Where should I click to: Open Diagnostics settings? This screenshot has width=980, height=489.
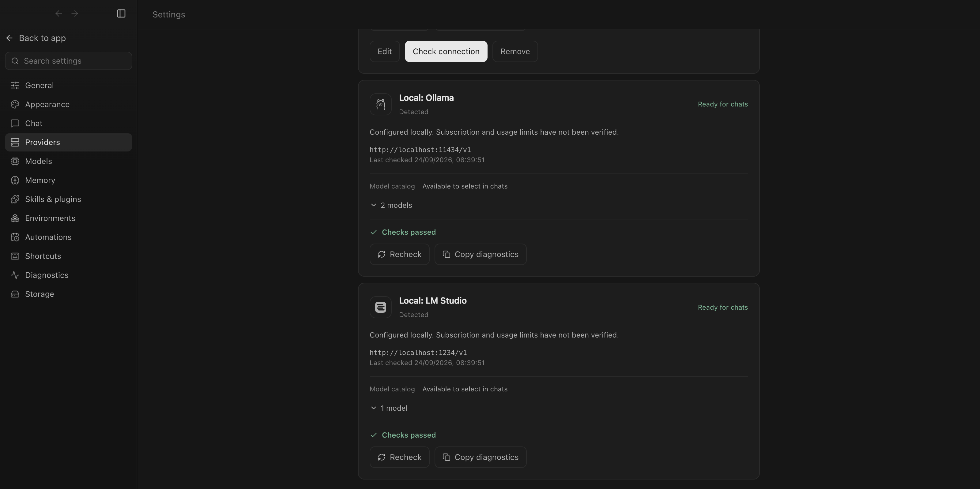point(69,275)
